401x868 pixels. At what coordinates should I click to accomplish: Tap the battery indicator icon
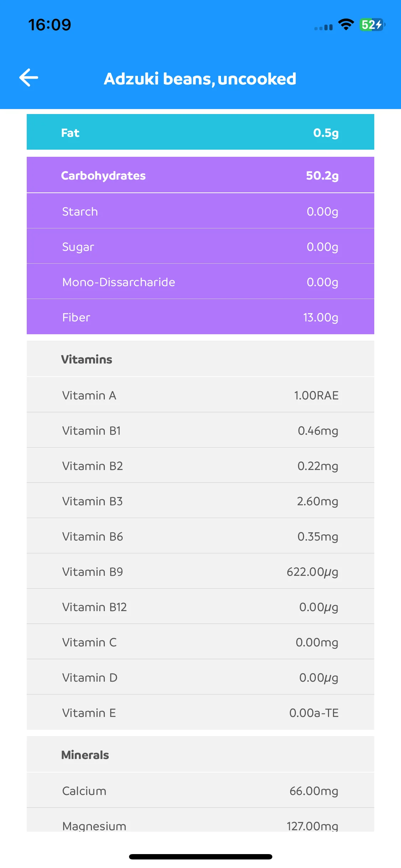click(372, 25)
